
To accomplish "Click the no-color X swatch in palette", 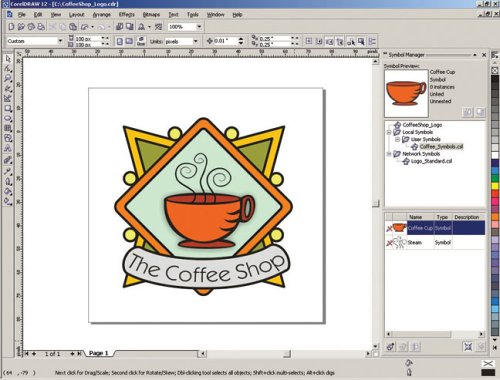I will coord(495,70).
